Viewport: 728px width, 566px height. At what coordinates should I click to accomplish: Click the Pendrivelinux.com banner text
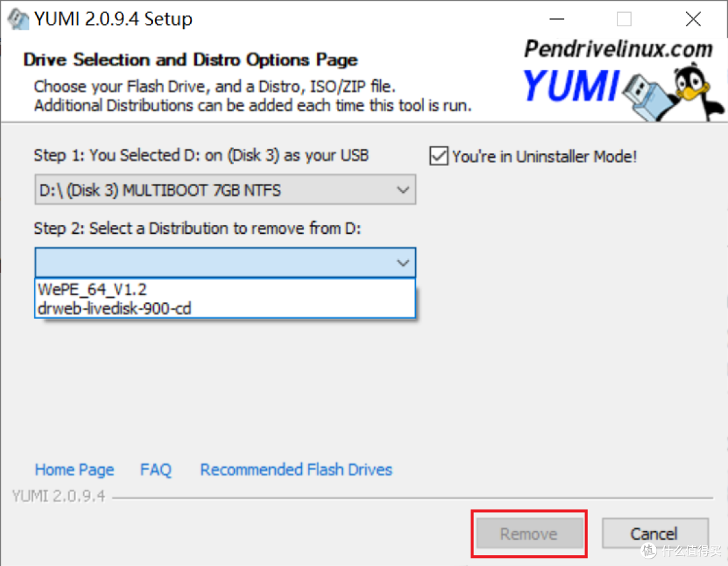click(x=618, y=49)
